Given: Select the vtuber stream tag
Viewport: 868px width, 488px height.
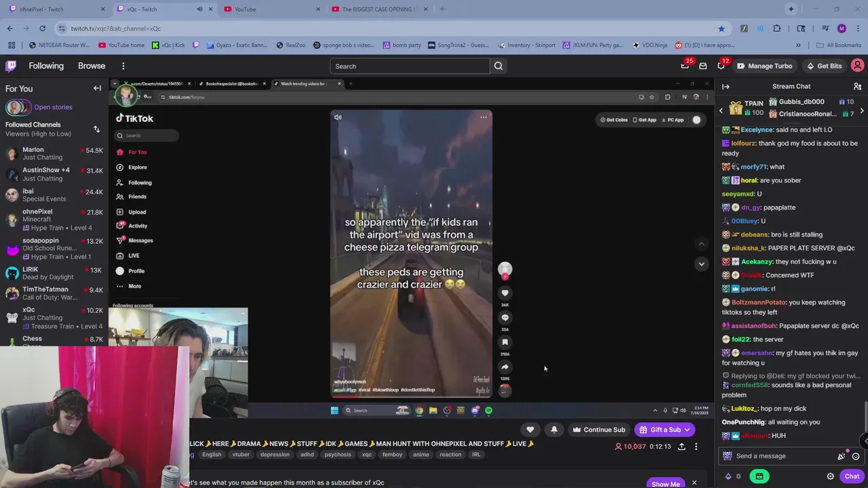Looking at the screenshot, I should tap(241, 455).
